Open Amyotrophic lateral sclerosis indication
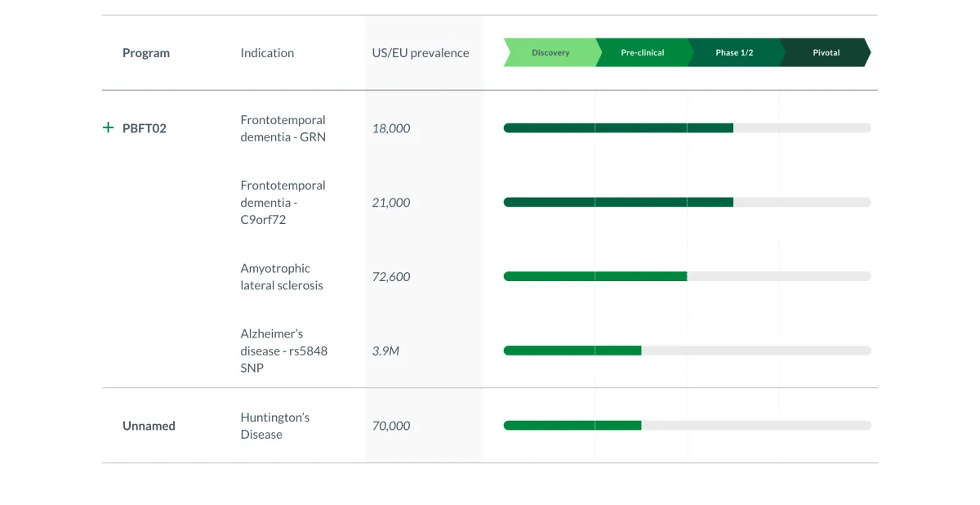Viewport: 980px width, 505px height. (282, 277)
